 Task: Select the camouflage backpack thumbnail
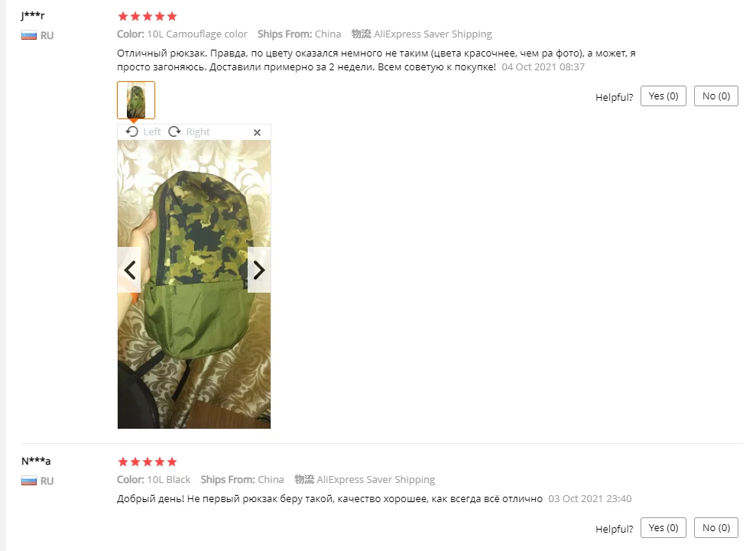coord(136,100)
